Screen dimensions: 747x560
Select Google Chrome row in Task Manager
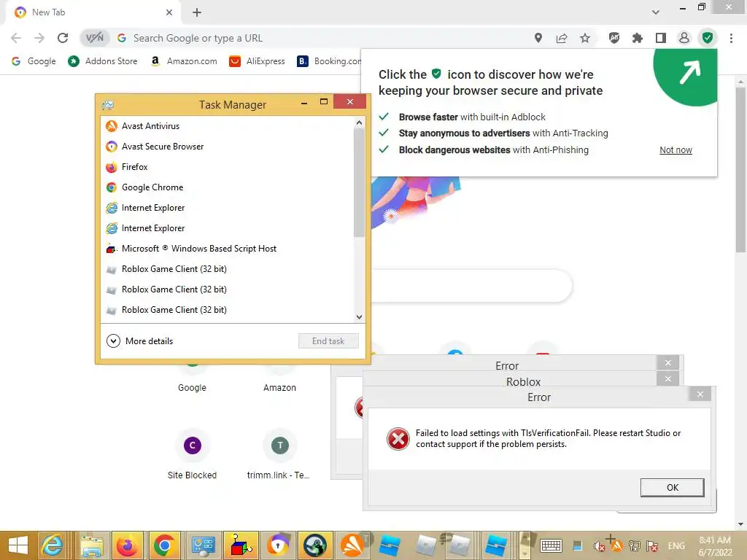(228, 187)
